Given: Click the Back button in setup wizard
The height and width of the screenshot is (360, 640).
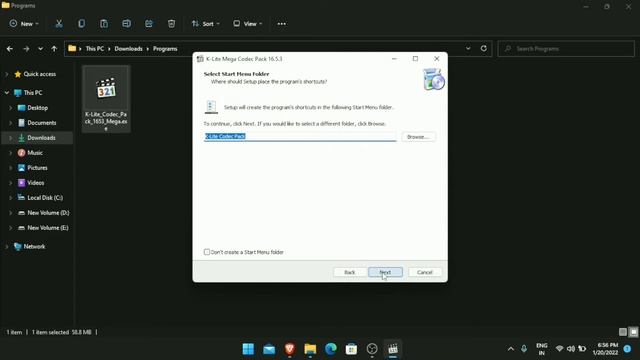Looking at the screenshot, I should coord(350,272).
